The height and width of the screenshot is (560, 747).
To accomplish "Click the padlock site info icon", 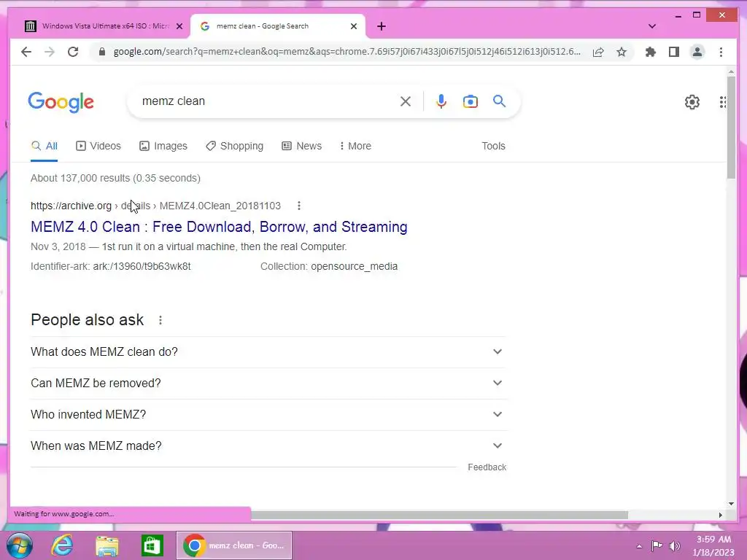I will [101, 52].
